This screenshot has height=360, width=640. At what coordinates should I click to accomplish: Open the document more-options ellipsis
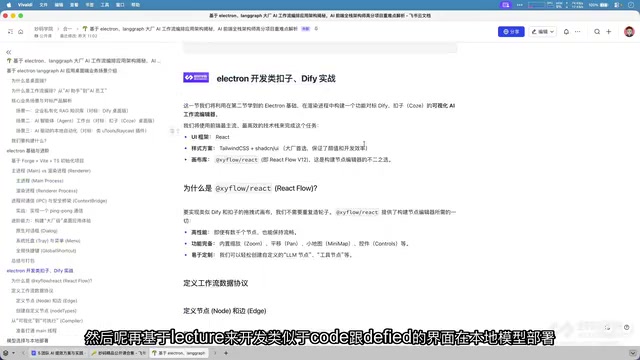click(x=578, y=31)
